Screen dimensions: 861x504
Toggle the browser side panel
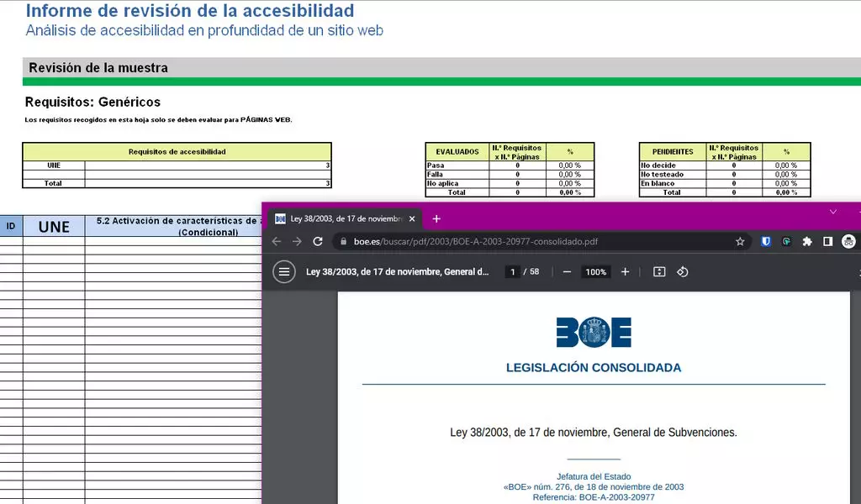(x=828, y=242)
